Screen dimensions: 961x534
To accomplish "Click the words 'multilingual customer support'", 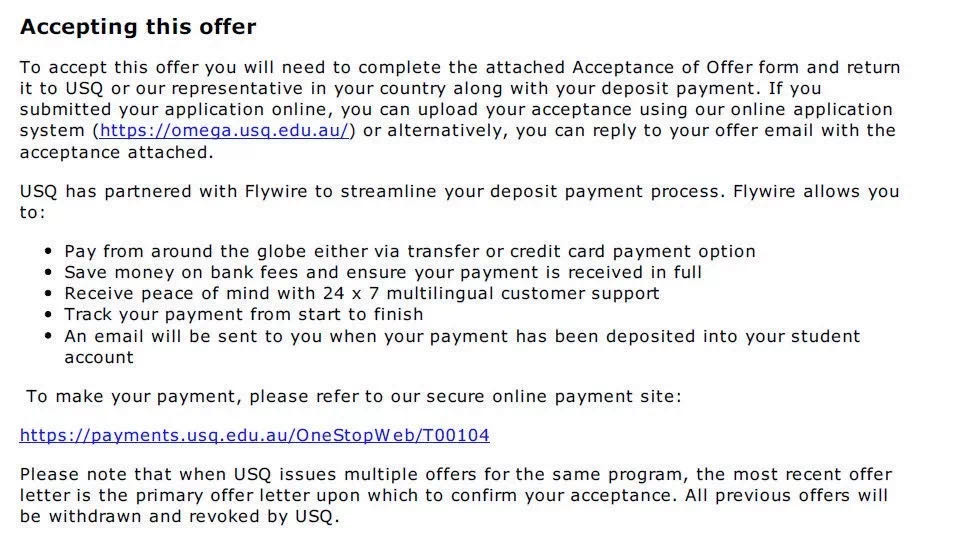I will (x=523, y=294).
